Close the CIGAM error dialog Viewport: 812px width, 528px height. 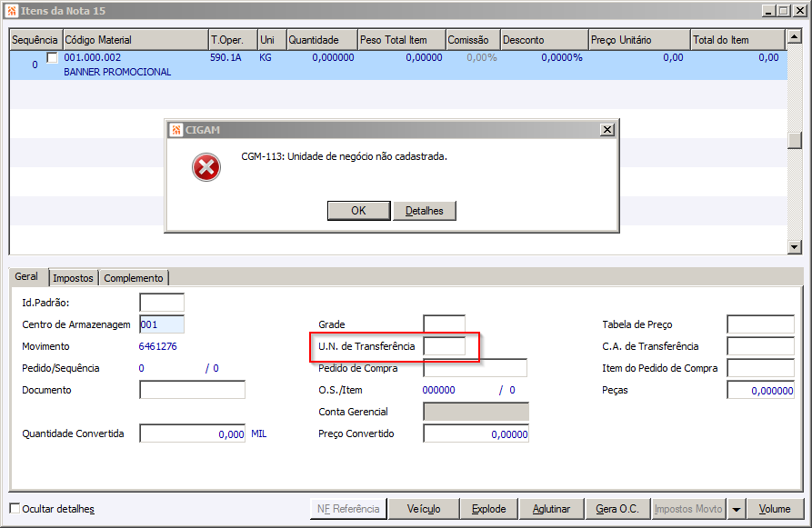click(x=607, y=129)
